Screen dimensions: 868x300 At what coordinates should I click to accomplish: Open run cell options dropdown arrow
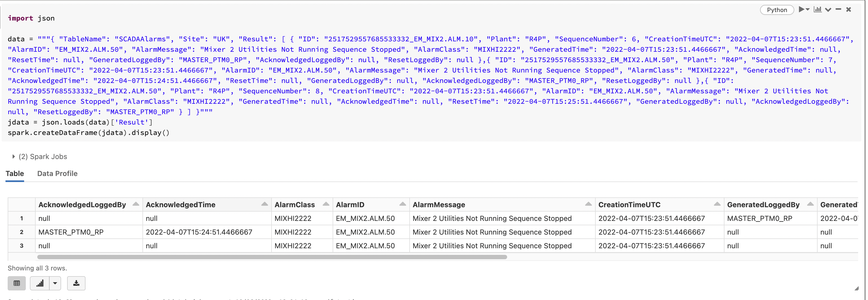[x=808, y=9]
